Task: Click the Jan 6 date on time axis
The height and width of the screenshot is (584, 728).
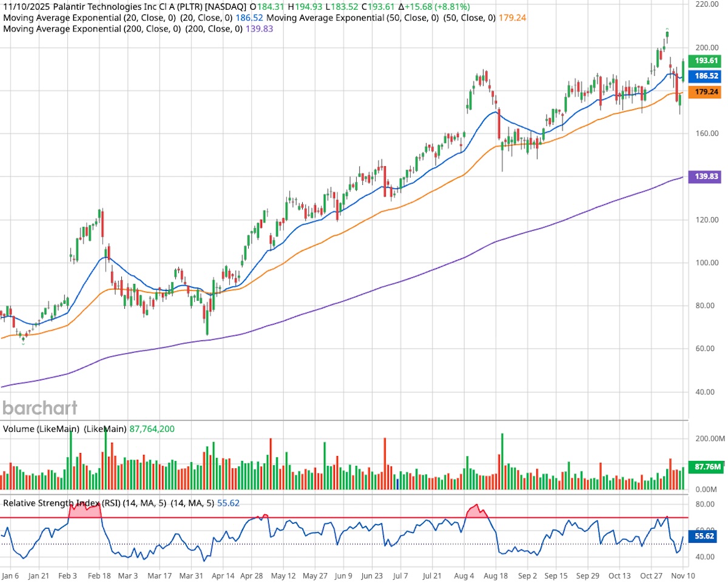Action: click(x=10, y=575)
